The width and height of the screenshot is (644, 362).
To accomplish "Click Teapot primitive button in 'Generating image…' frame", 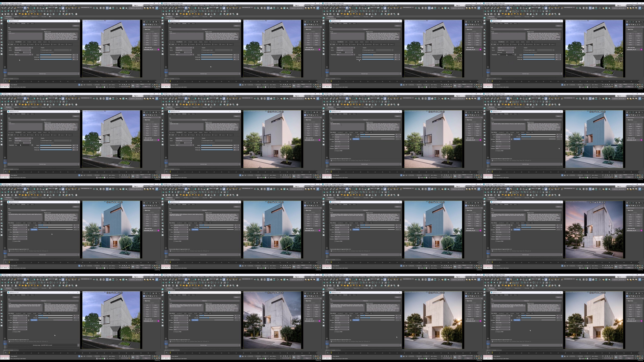I will click(x=148, y=314).
